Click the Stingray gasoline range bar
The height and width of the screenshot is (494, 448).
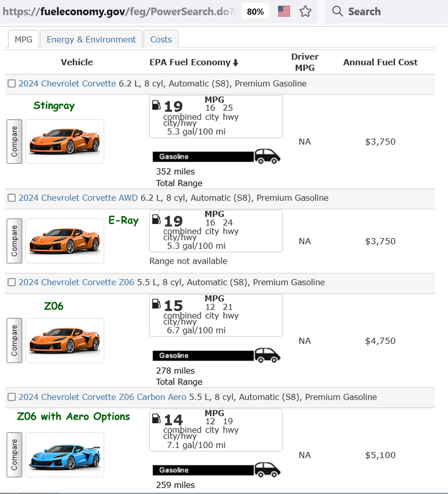coord(203,157)
